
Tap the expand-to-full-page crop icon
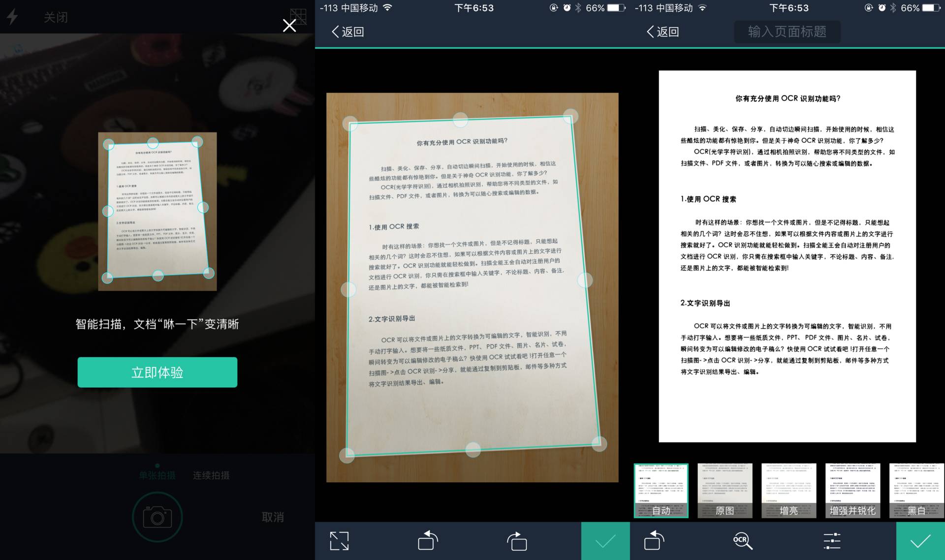click(x=339, y=541)
